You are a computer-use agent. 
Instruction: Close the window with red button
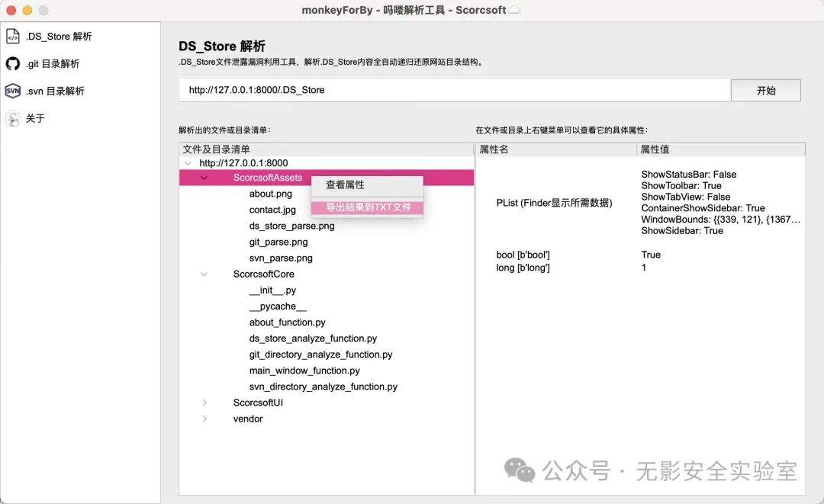11,10
